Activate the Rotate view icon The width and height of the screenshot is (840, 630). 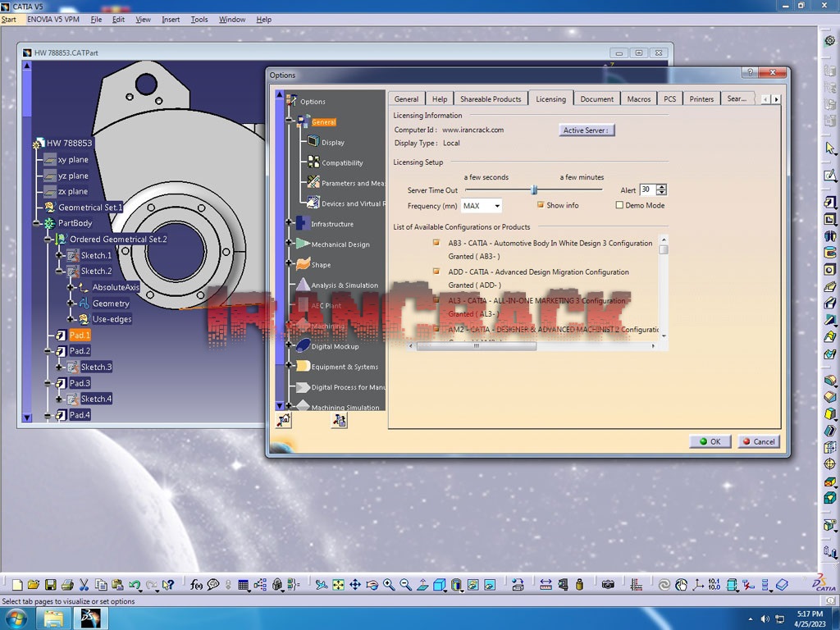(x=372, y=585)
